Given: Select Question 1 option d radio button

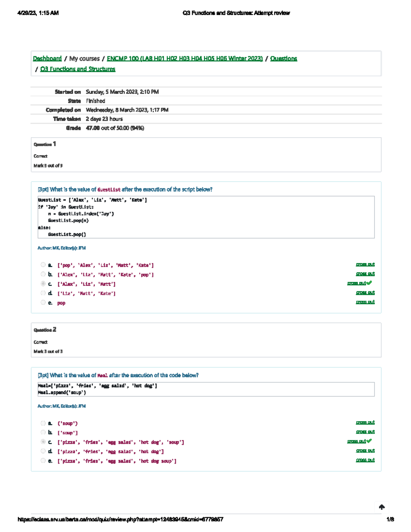Looking at the screenshot, I should (43, 293).
